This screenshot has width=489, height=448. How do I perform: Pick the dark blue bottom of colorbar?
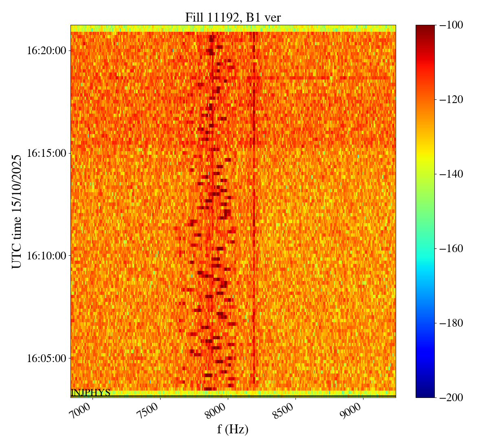point(425,394)
